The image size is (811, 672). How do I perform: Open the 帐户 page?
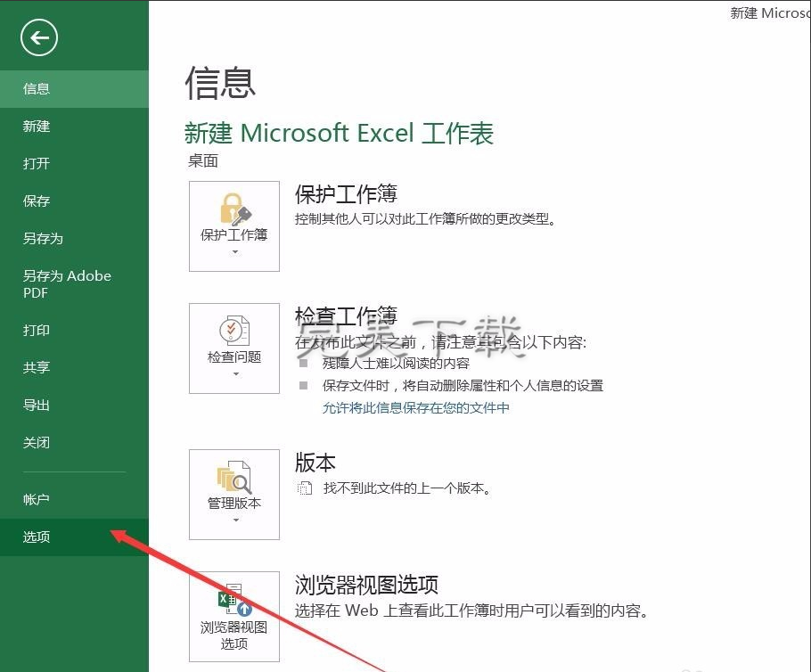tap(74, 500)
